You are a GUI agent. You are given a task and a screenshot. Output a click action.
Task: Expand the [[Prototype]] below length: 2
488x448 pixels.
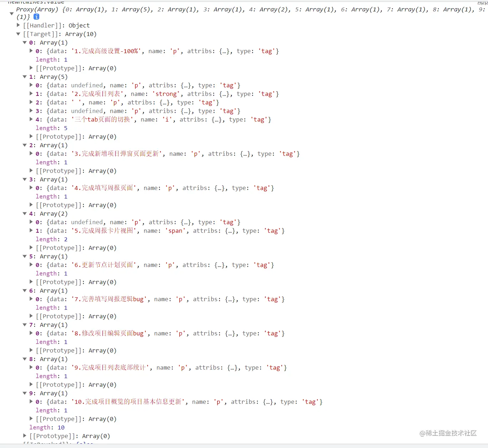click(x=31, y=248)
